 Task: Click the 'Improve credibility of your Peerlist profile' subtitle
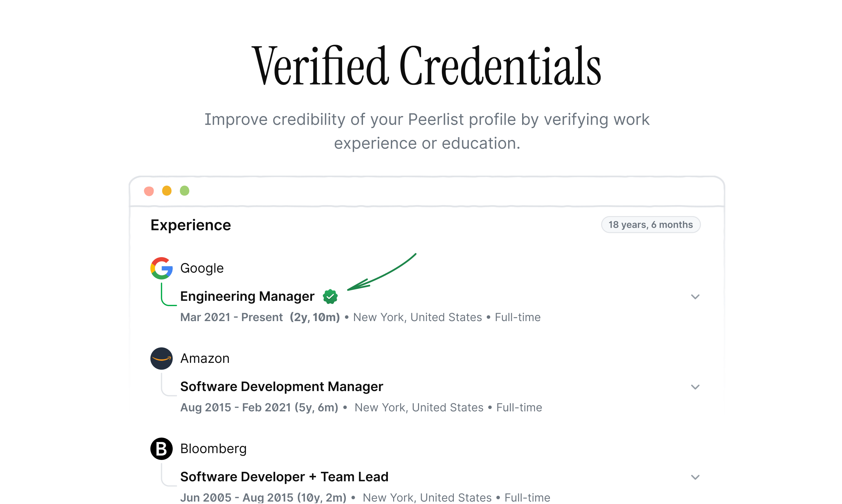(427, 132)
